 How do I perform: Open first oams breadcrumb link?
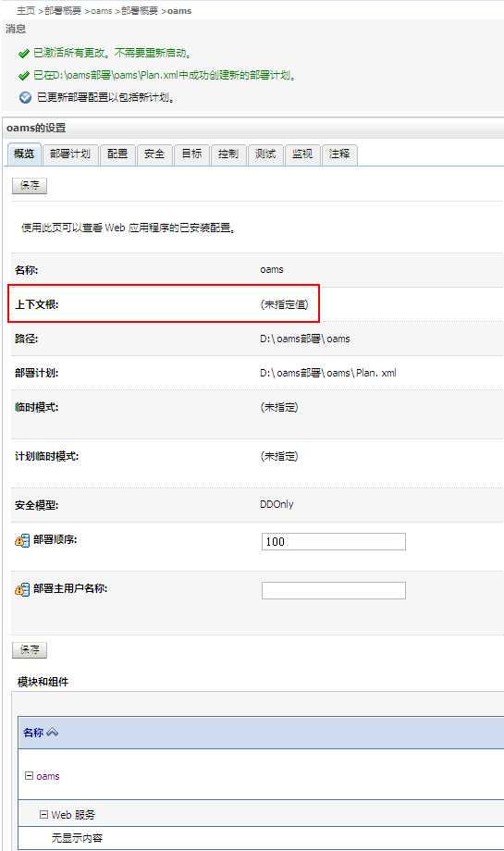pos(102,11)
